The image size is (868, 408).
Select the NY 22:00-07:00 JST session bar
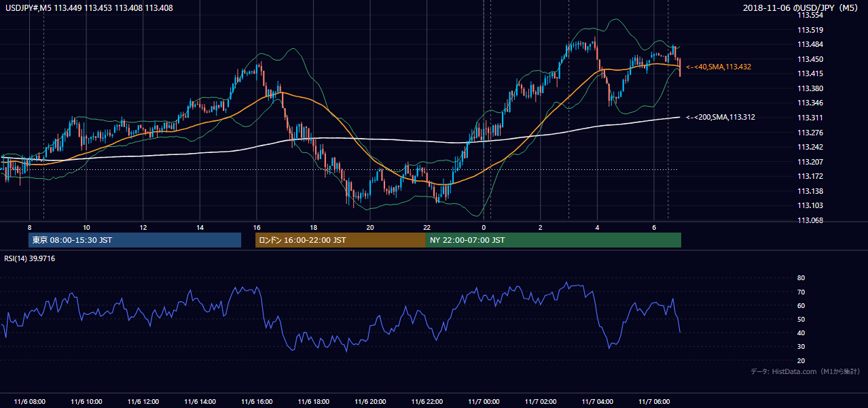coord(554,240)
